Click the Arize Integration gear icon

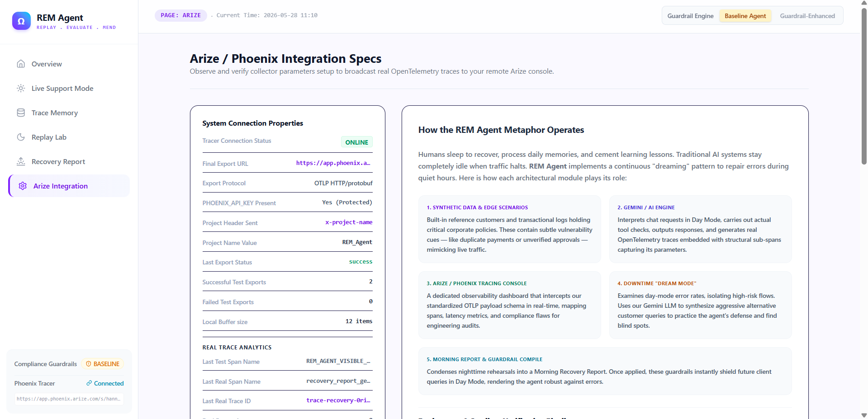pyautogui.click(x=23, y=186)
